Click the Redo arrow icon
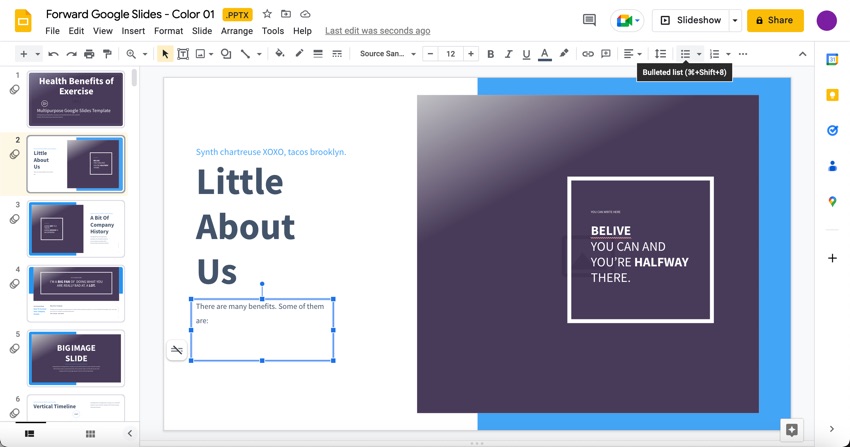 pos(71,54)
